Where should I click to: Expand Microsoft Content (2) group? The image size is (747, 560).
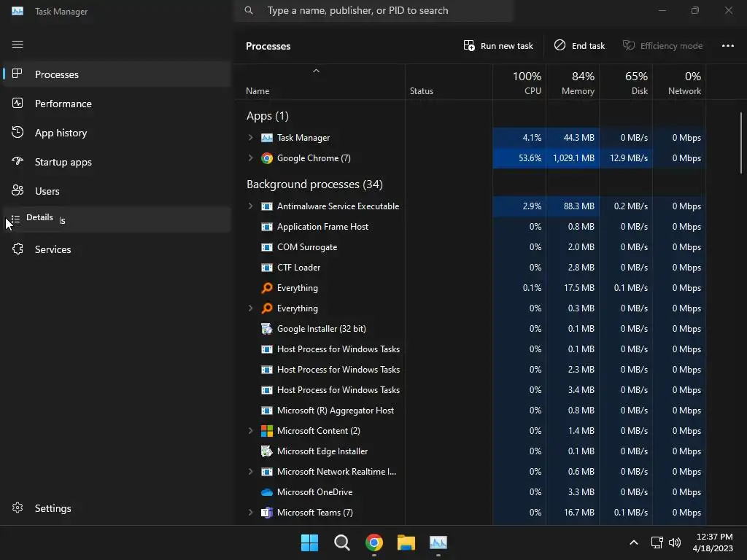click(251, 431)
